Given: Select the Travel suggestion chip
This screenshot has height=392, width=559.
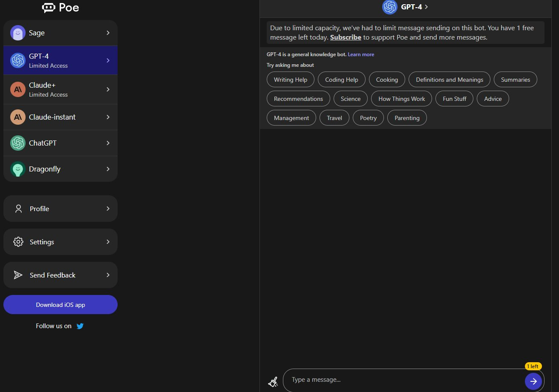Looking at the screenshot, I should [334, 118].
